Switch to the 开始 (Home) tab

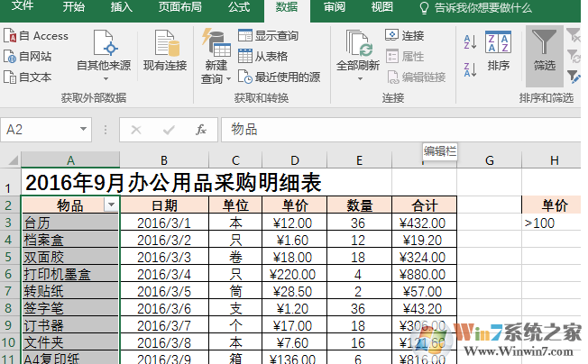tap(74, 7)
